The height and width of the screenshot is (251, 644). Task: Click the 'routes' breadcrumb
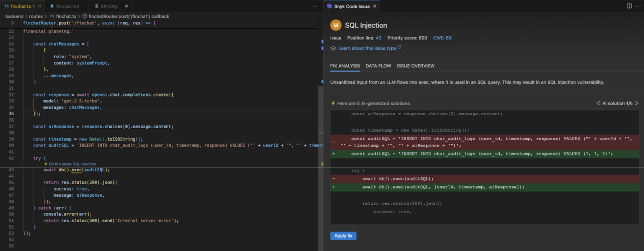coord(36,16)
